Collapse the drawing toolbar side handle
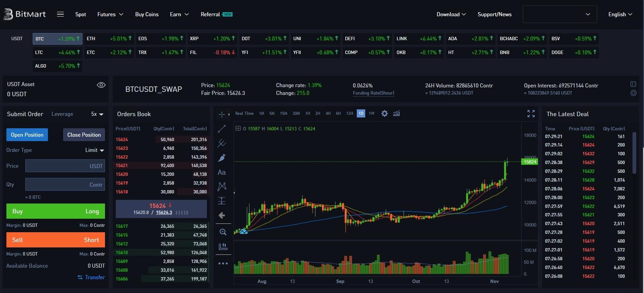This screenshot has width=644, height=293. click(234, 193)
